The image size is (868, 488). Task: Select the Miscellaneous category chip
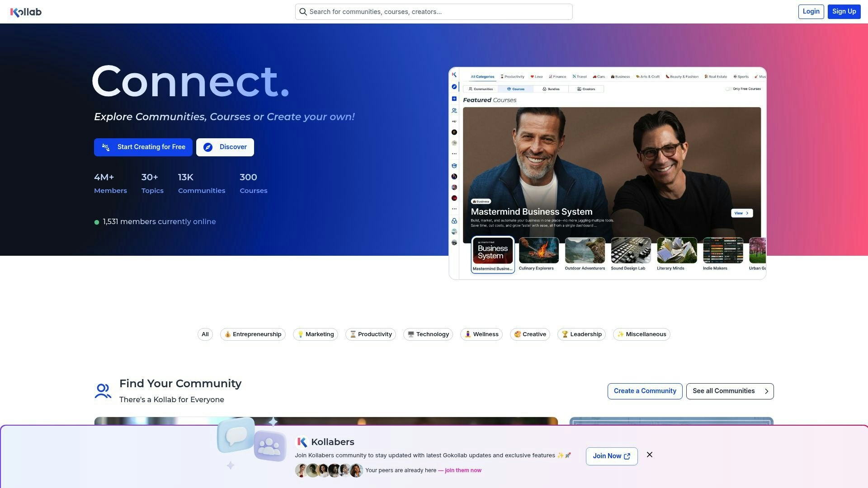click(x=641, y=334)
